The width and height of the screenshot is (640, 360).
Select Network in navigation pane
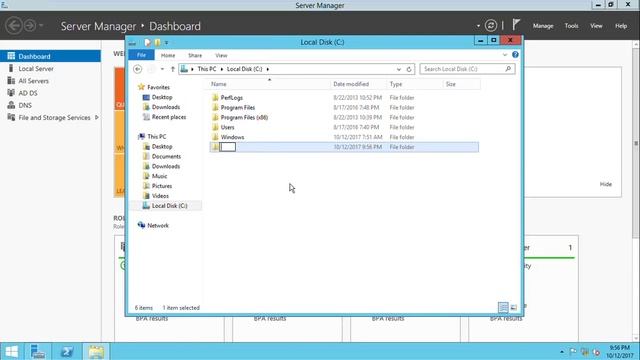pyautogui.click(x=158, y=225)
